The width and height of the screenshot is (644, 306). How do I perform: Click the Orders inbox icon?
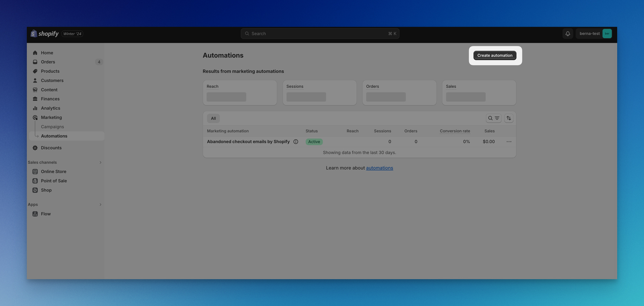(x=35, y=62)
